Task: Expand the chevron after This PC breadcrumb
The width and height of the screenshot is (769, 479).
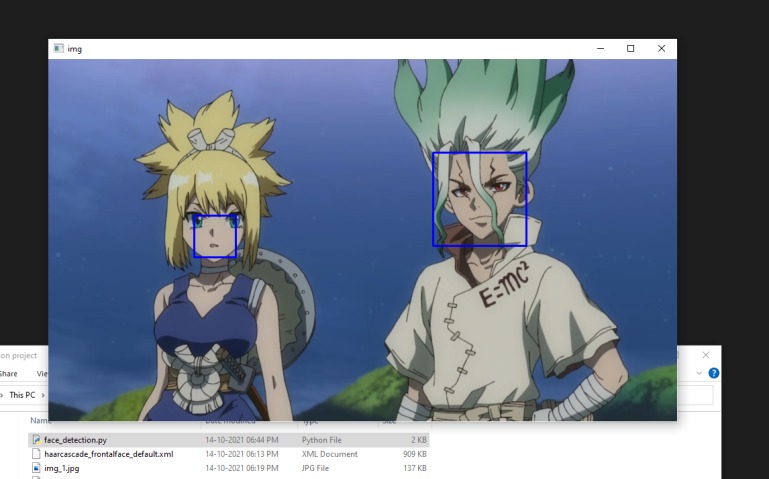Action: (43, 395)
